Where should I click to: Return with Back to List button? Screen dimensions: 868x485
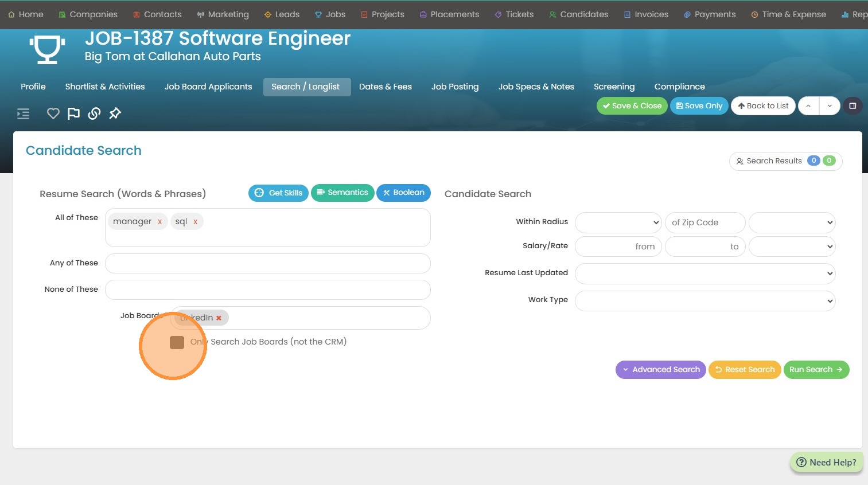[x=763, y=106]
